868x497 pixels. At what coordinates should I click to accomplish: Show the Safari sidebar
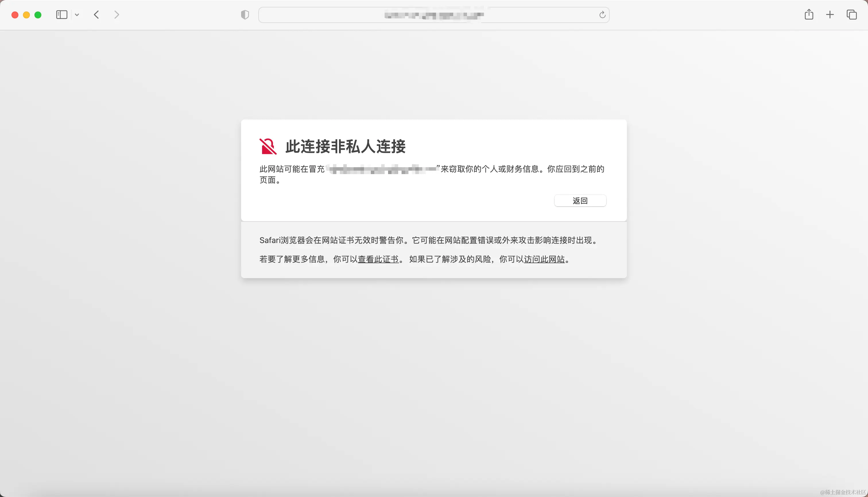point(61,15)
